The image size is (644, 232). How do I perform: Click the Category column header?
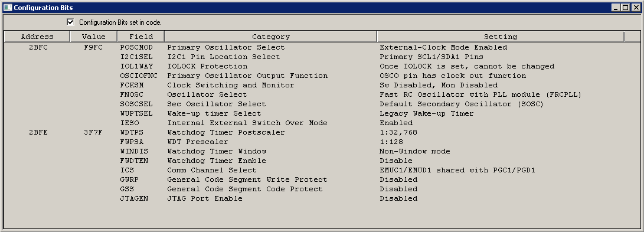[271, 37]
